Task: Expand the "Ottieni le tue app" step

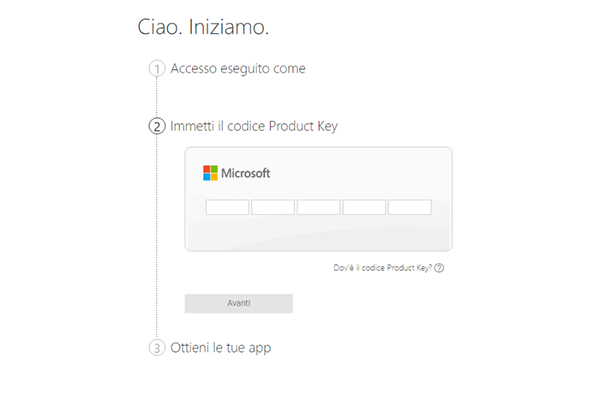Action: (x=221, y=348)
